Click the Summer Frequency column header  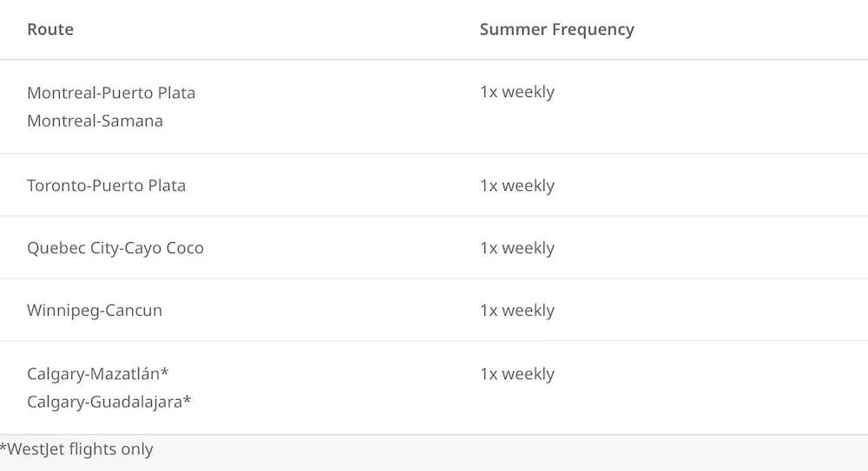point(557,29)
